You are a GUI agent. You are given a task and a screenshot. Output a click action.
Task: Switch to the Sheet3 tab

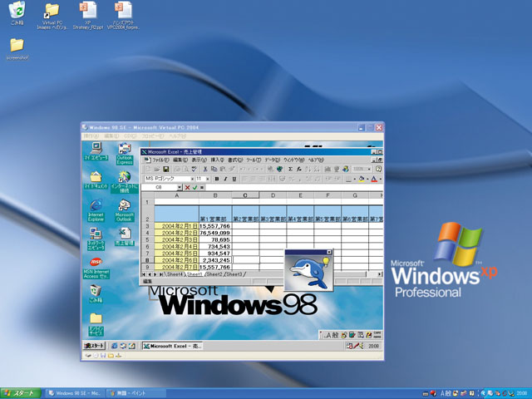pyautogui.click(x=234, y=274)
